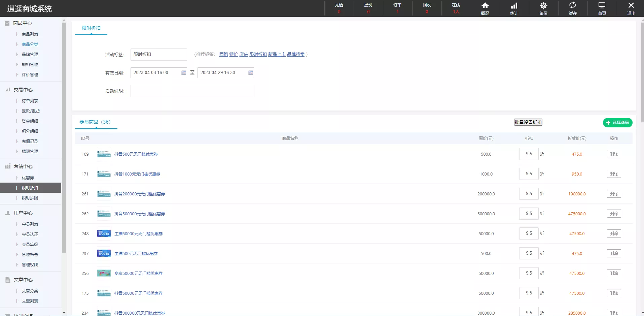
Task: Switch to the 参与商品 (36) tab
Action: 95,122
